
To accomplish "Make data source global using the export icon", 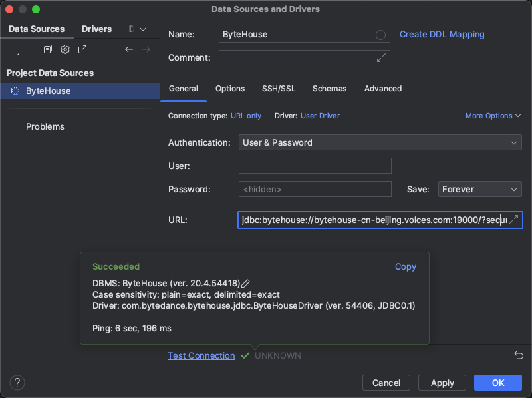I will point(82,49).
